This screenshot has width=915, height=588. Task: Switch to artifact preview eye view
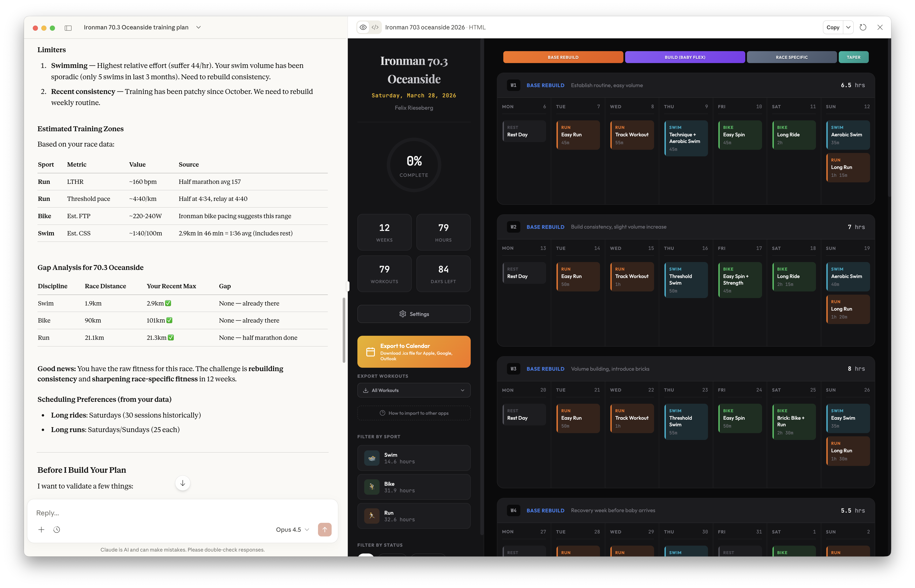pos(363,27)
